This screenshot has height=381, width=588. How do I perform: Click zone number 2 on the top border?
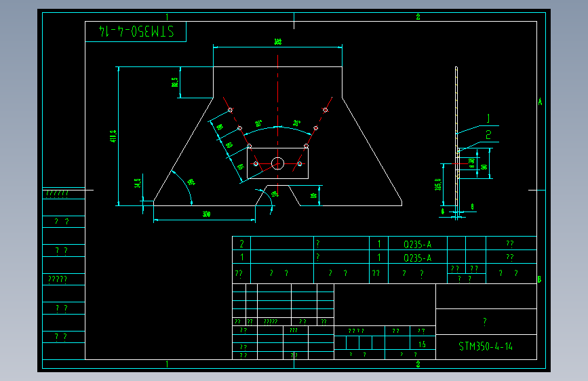(418, 17)
